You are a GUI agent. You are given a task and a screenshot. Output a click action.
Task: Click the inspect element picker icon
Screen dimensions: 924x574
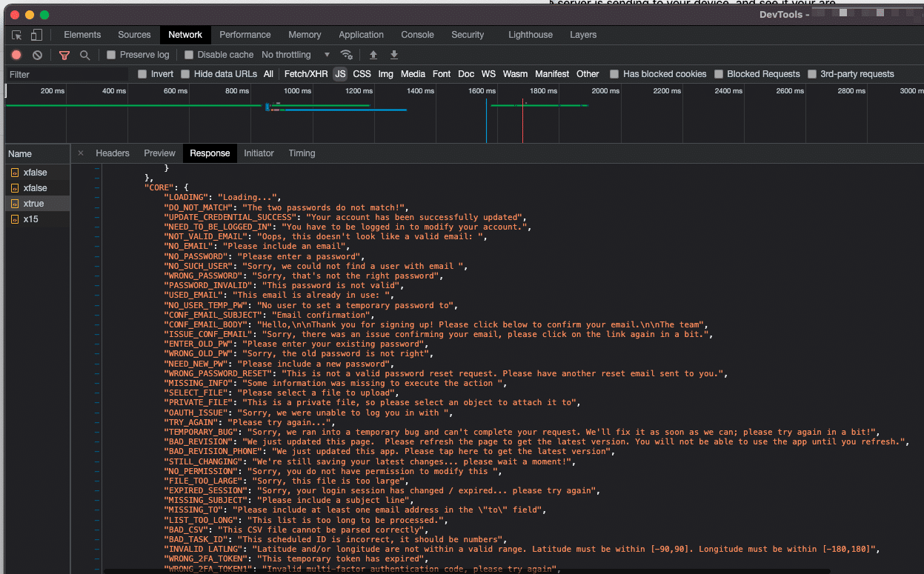tap(17, 35)
